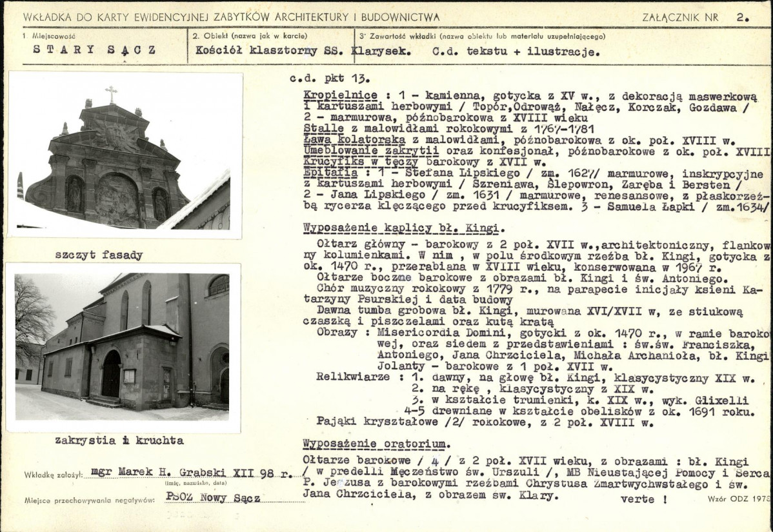Click the 'szczyt fasady' caption
The width and height of the screenshot is (773, 532).
tap(99, 255)
